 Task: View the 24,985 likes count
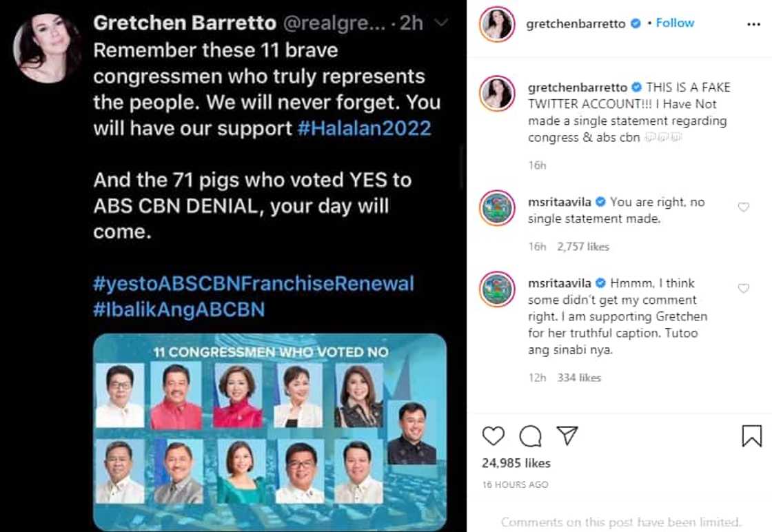point(516,463)
